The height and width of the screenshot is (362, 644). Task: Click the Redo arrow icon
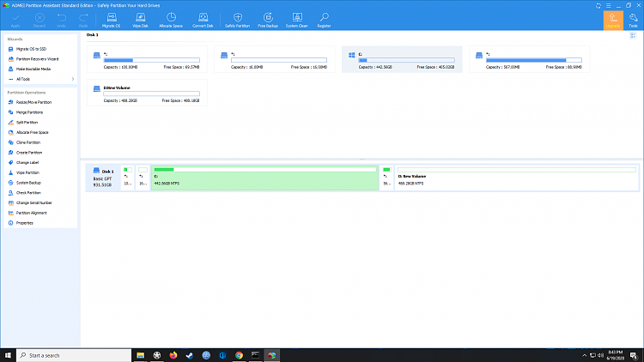[83, 20]
